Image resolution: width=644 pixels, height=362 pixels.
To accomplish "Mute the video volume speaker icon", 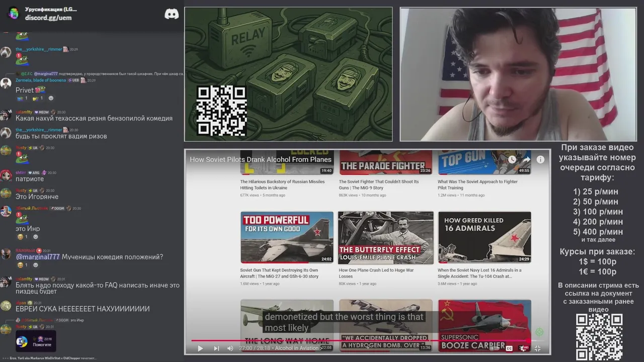I will (230, 348).
